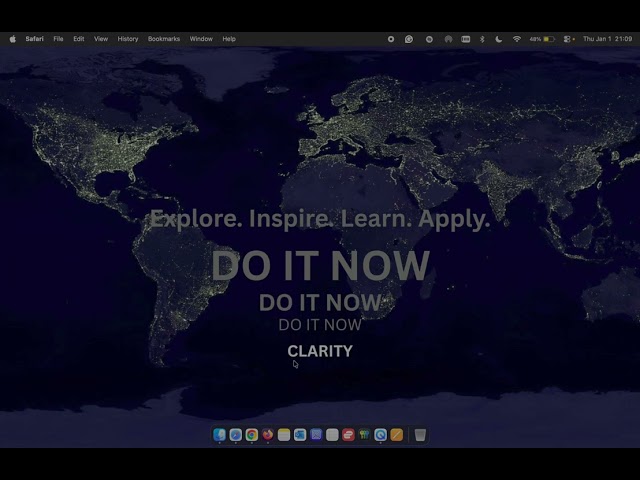Launch Google Chrome from the Dock
The height and width of the screenshot is (480, 640).
pos(252,435)
